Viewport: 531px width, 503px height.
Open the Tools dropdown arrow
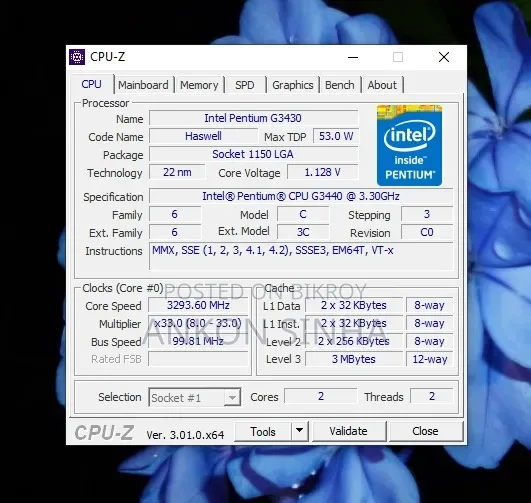pos(299,431)
